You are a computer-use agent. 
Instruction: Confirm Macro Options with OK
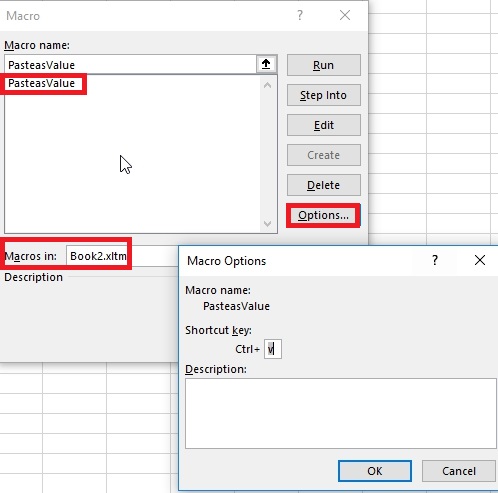coord(375,471)
